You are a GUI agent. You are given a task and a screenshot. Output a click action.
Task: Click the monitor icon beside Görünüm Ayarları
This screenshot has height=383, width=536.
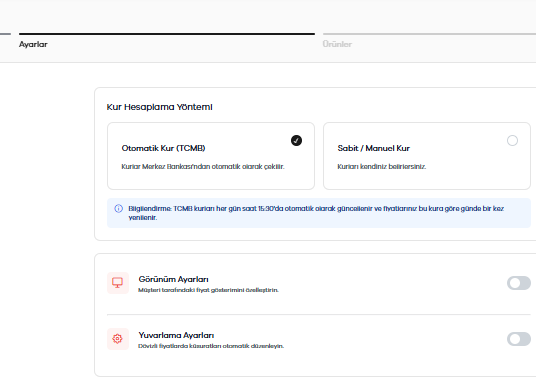[118, 283]
